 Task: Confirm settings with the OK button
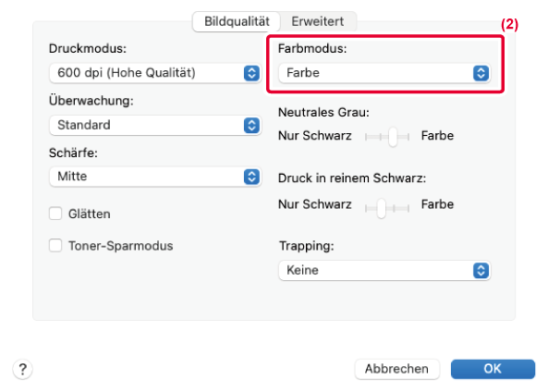click(x=493, y=369)
